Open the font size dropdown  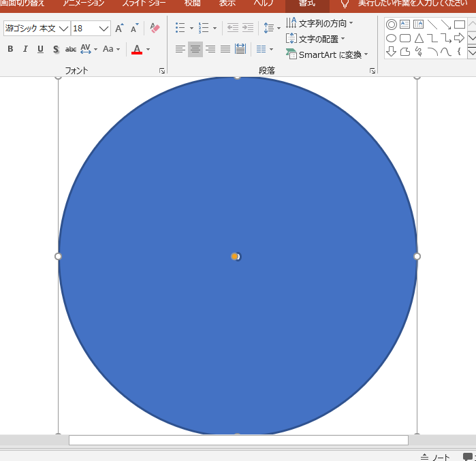pyautogui.click(x=104, y=29)
